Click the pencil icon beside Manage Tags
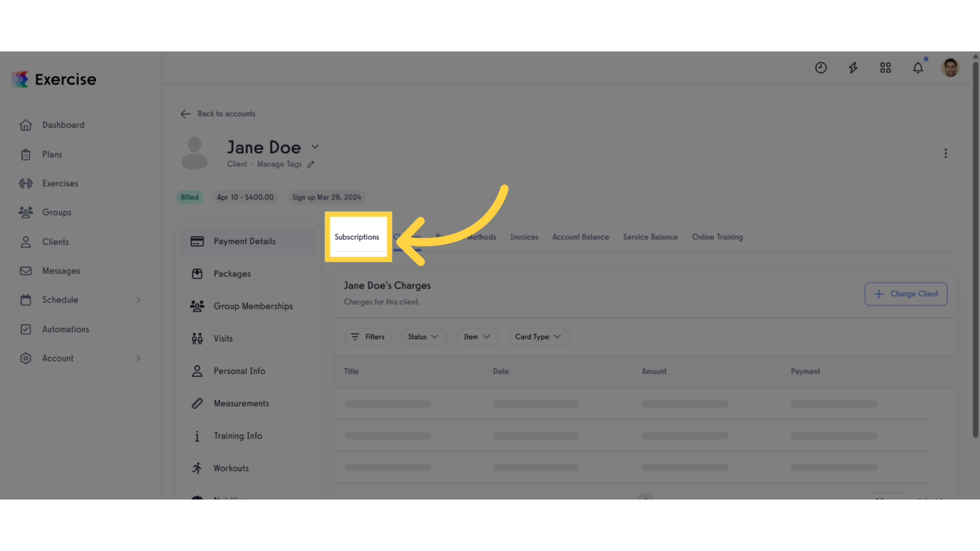980x551 pixels. click(311, 164)
